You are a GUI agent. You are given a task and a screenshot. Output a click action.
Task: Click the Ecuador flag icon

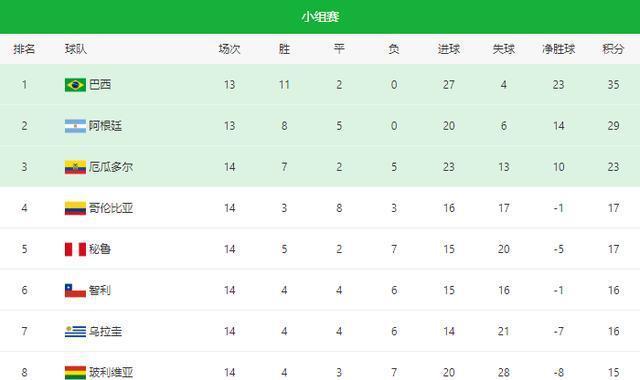click(x=75, y=167)
